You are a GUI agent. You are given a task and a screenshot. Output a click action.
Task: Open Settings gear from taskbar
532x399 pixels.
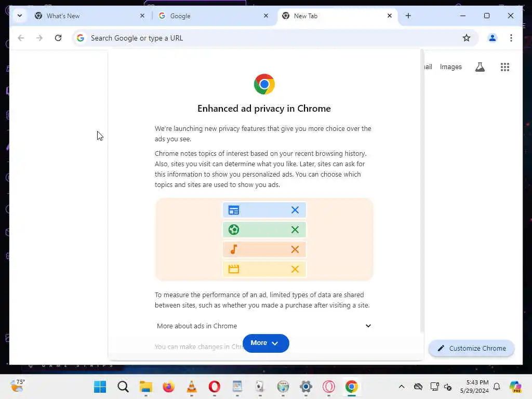(x=305, y=387)
